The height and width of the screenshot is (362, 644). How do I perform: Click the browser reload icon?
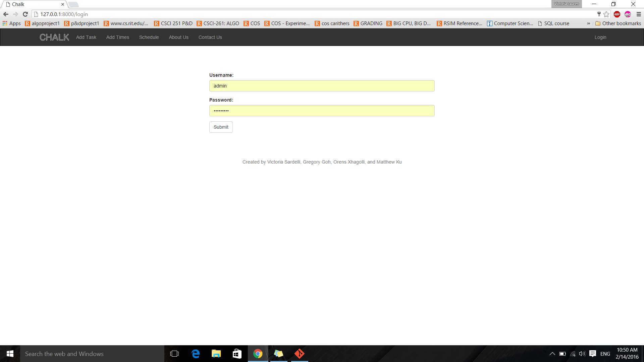pyautogui.click(x=25, y=14)
